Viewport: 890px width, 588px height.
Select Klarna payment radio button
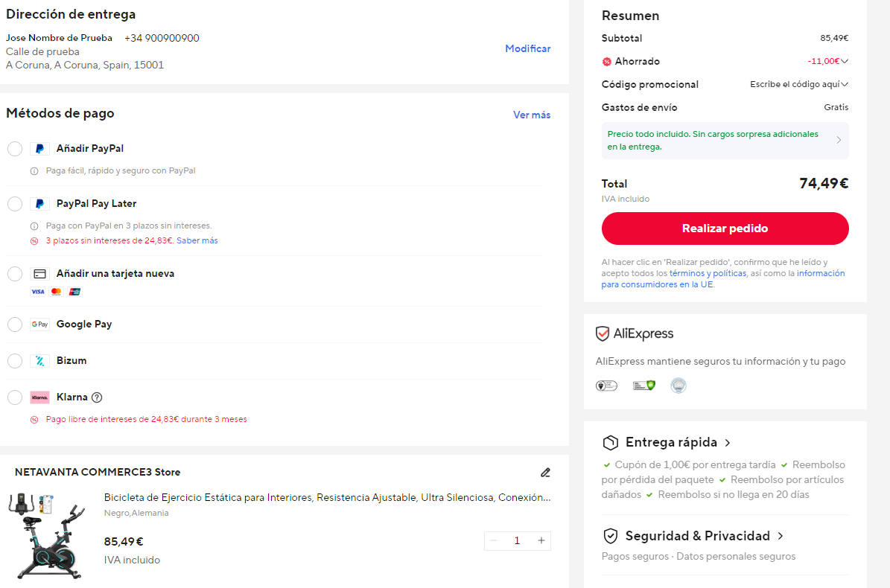[x=15, y=397]
